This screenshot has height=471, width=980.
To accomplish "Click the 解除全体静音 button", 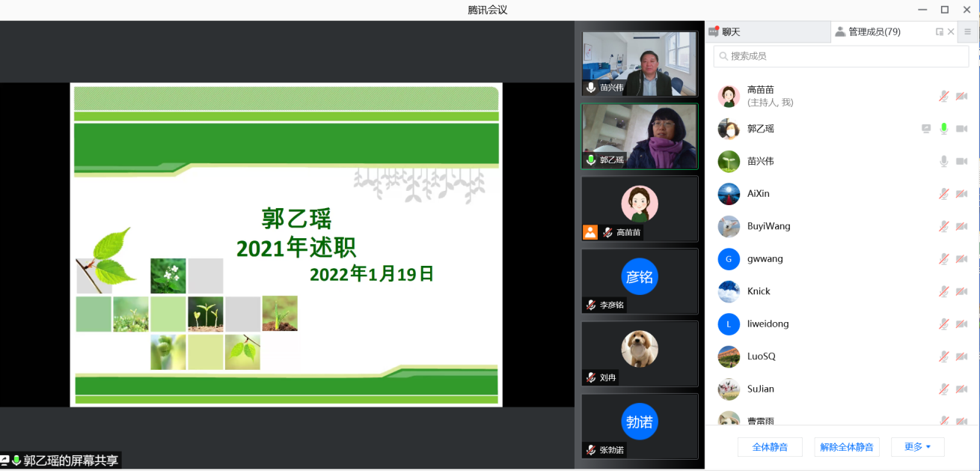I will click(846, 446).
